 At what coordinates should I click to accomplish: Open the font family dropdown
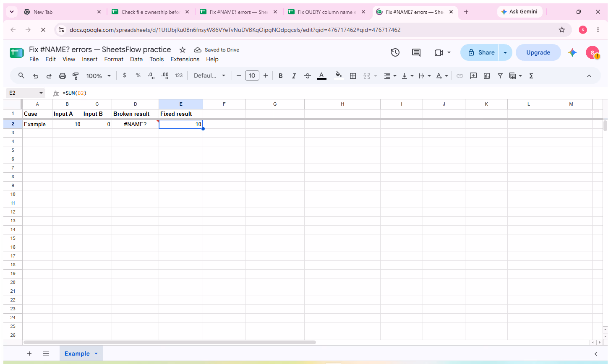[x=209, y=76]
